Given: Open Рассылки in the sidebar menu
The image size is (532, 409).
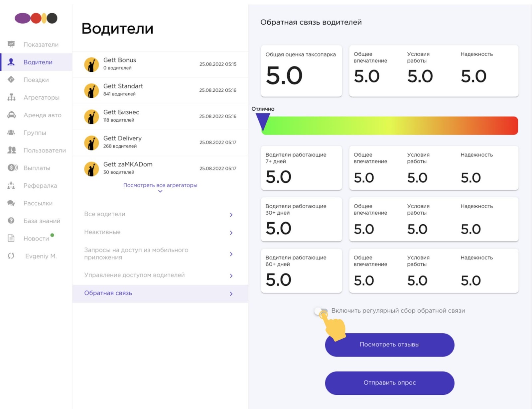Looking at the screenshot, I should [x=36, y=203].
